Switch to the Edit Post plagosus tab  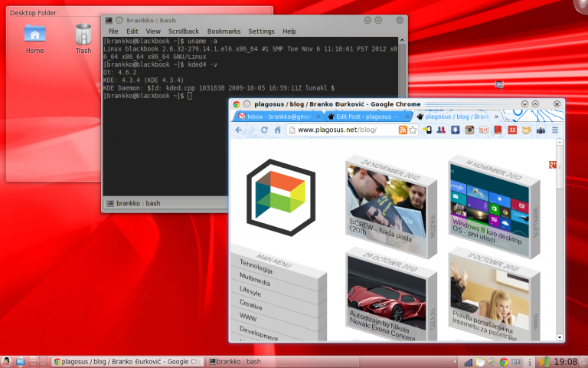pos(367,117)
